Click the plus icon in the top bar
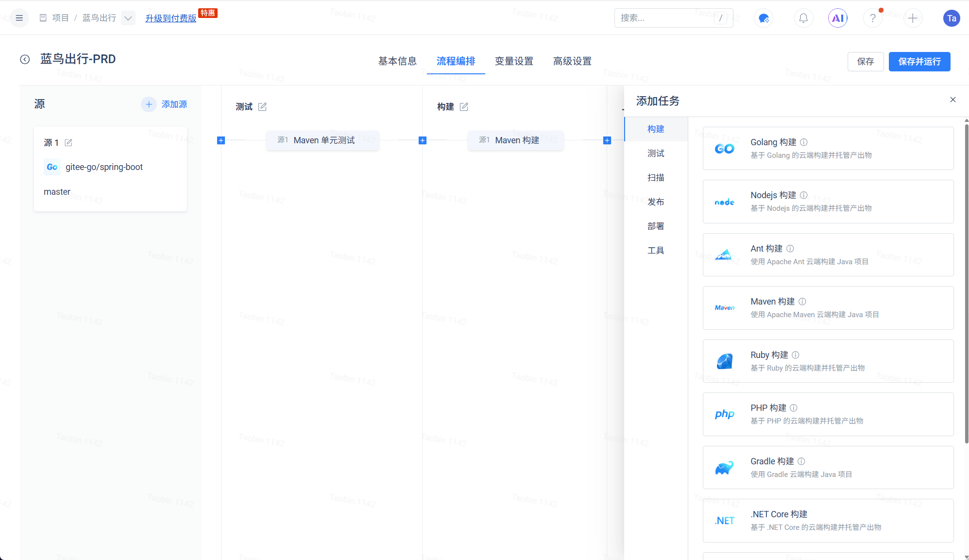 913,18
